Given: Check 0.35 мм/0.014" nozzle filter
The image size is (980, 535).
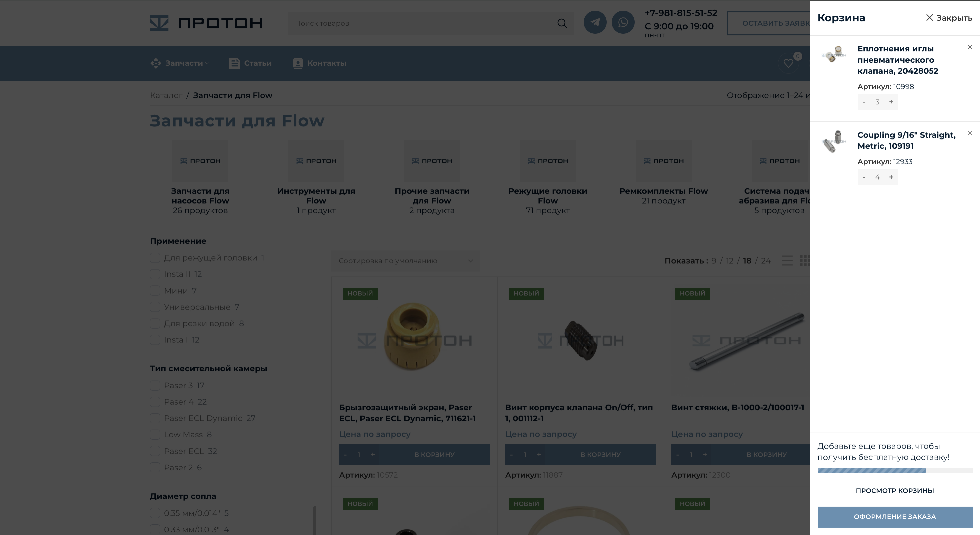Looking at the screenshot, I should point(155,513).
